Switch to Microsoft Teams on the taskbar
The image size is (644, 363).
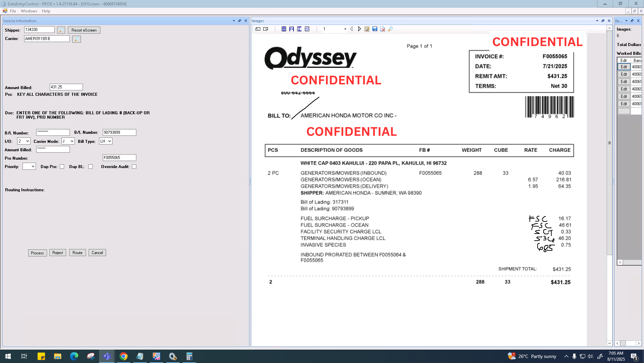[x=107, y=356]
